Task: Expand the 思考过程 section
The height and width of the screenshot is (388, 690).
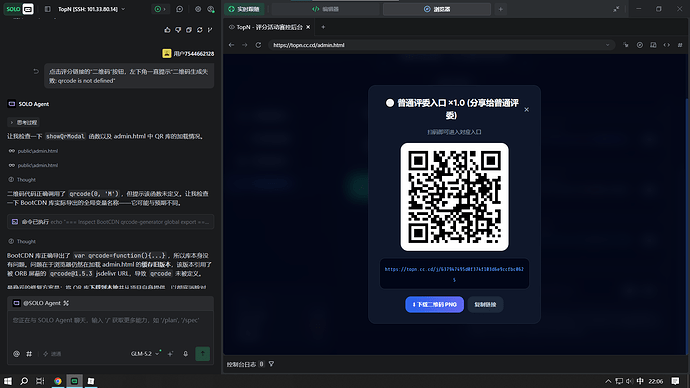Action: [x=24, y=122]
